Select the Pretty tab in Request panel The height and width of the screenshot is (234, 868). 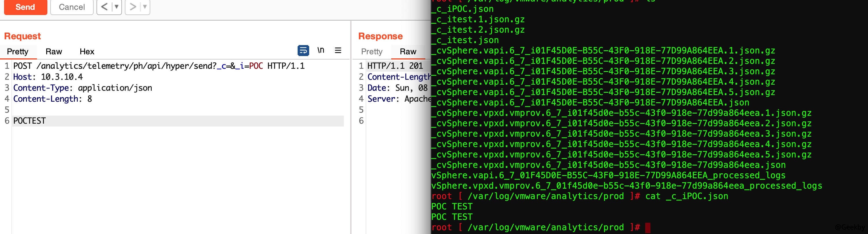coord(18,51)
